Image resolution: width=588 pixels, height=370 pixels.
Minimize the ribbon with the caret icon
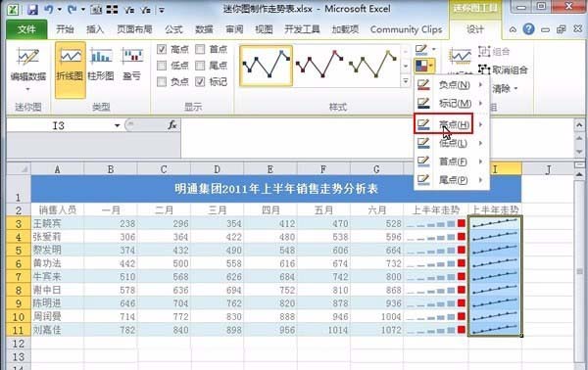pyautogui.click(x=513, y=29)
